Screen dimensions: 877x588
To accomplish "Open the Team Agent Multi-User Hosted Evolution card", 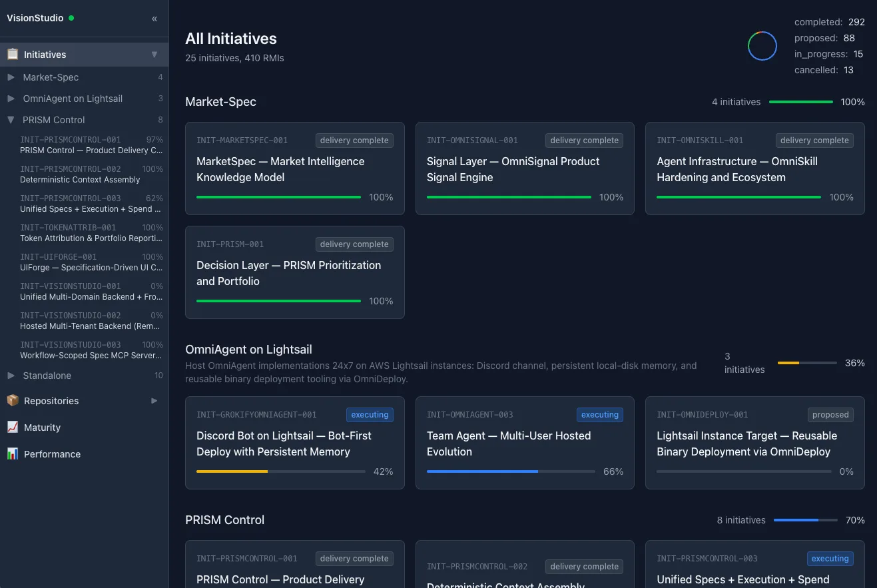I will coord(525,443).
